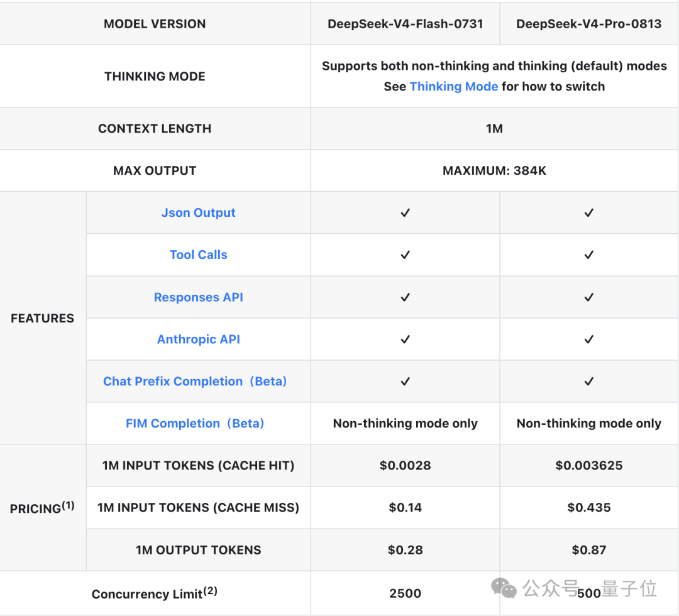Screen dimensions: 679x616
Task: Follow the Tool Calls link
Action: (x=198, y=255)
